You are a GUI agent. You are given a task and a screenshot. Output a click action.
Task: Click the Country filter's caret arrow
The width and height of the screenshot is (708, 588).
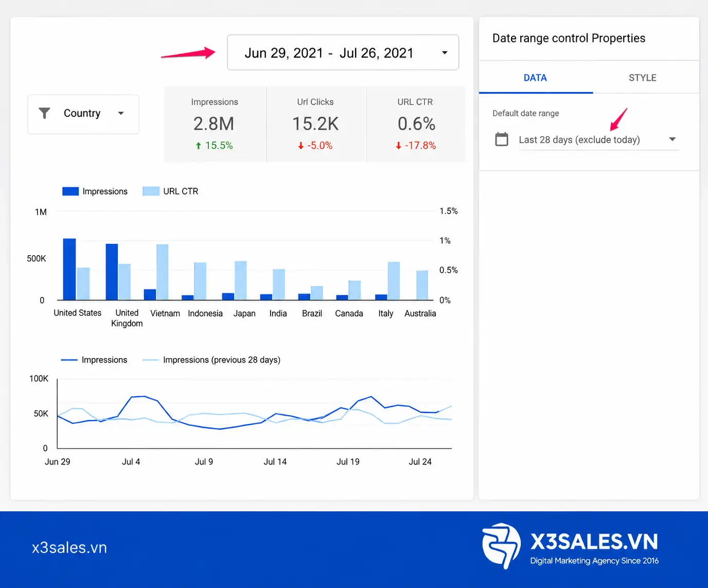tap(121, 113)
